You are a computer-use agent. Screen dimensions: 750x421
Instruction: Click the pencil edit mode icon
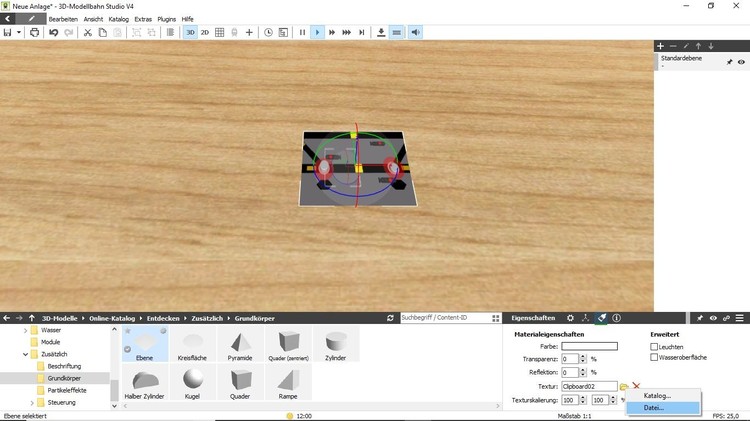(32, 19)
